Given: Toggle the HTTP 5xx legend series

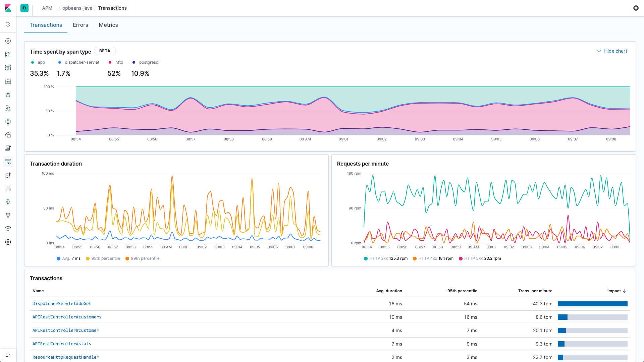Looking at the screenshot, I should click(480, 258).
